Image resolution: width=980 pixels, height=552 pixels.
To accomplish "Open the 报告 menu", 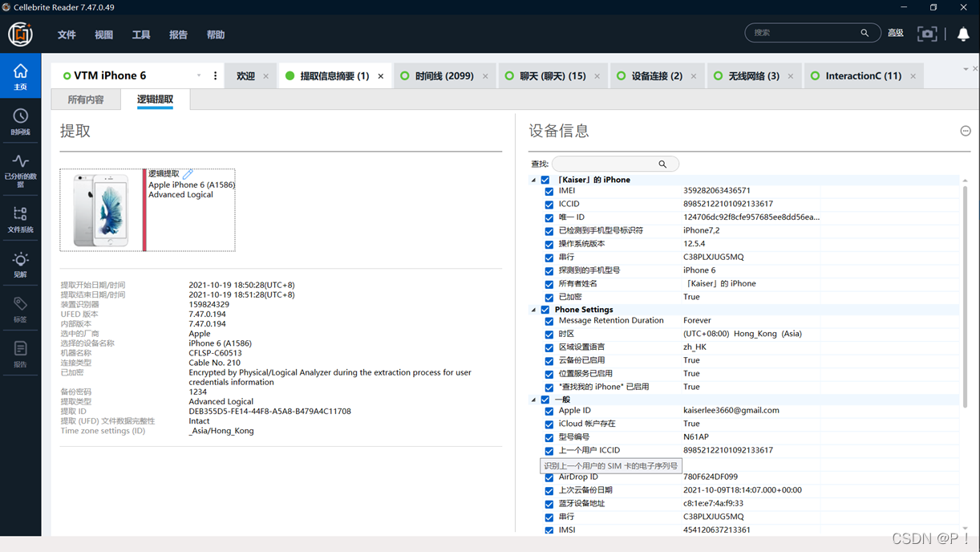I will coord(178,34).
